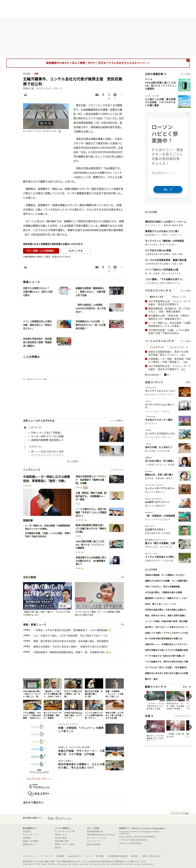Open related news 同性婚の早期法制化
Screen dimensions: 196x868
pos(38,342)
